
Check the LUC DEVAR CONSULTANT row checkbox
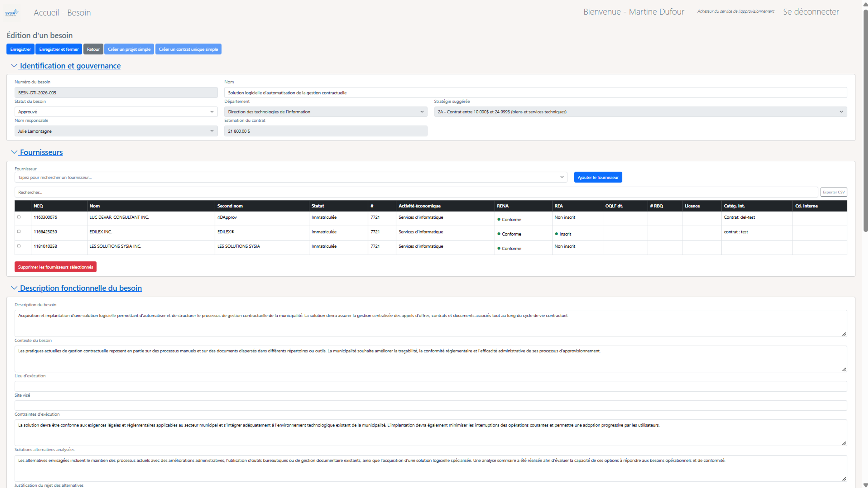coord(19,217)
